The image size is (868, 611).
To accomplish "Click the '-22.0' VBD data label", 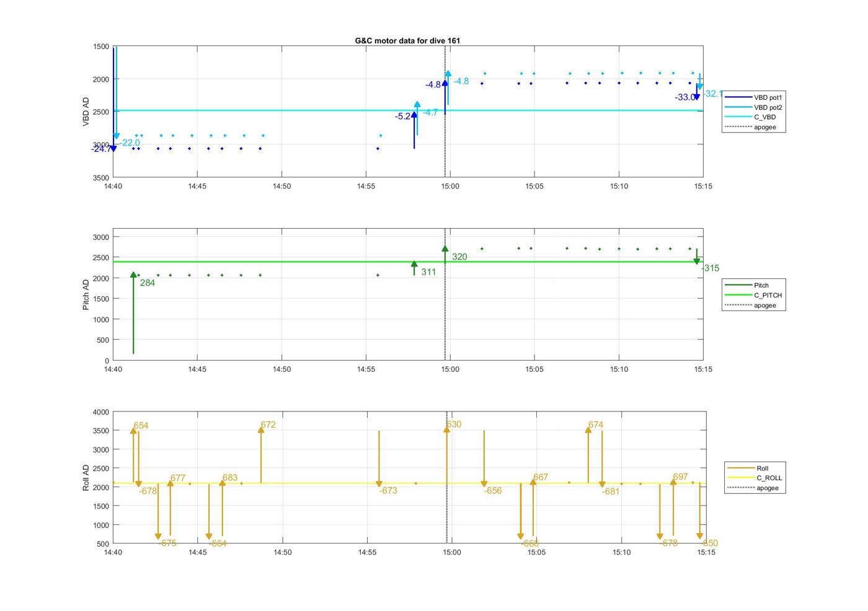I will pyautogui.click(x=130, y=143).
